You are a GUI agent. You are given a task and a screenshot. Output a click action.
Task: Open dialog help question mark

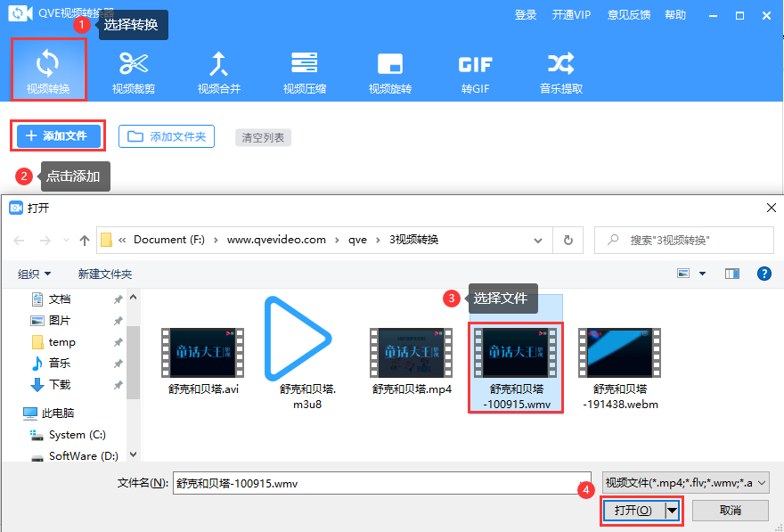pyautogui.click(x=764, y=274)
